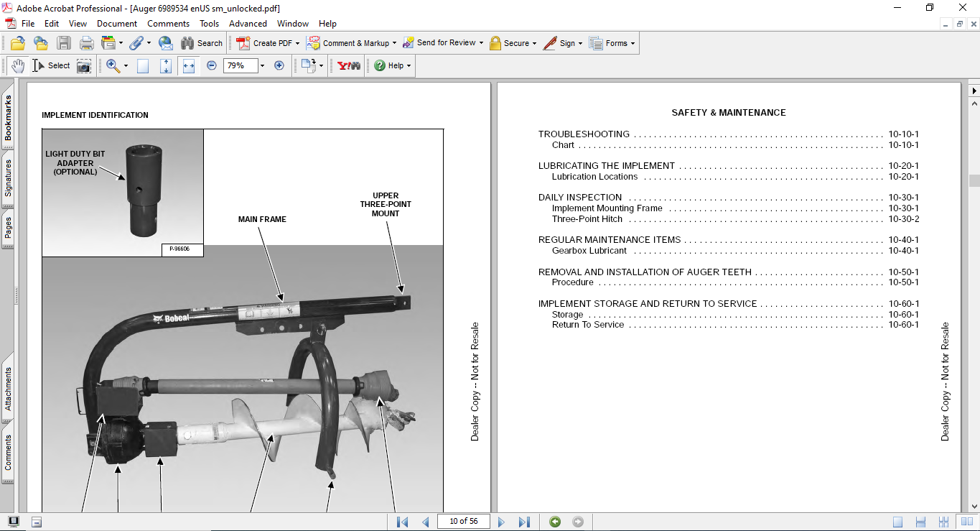Open the Advanced menu

(x=248, y=24)
